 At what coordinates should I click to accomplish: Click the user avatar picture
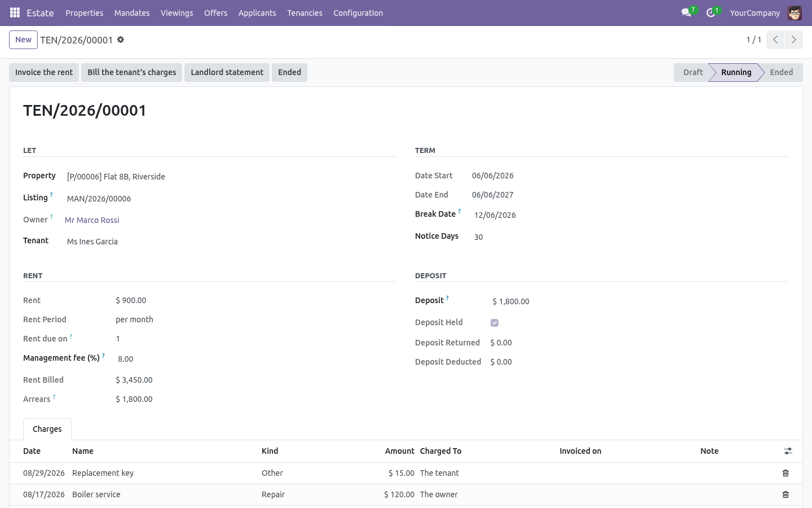(795, 12)
